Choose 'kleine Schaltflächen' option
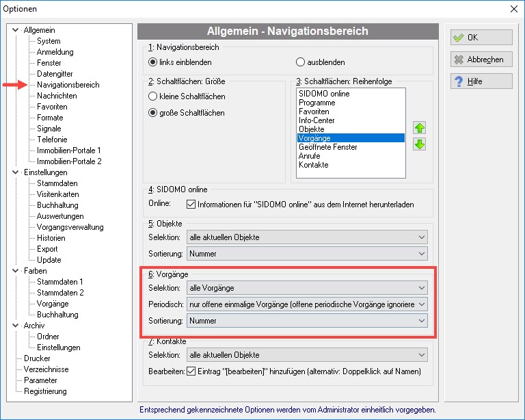 (152, 96)
